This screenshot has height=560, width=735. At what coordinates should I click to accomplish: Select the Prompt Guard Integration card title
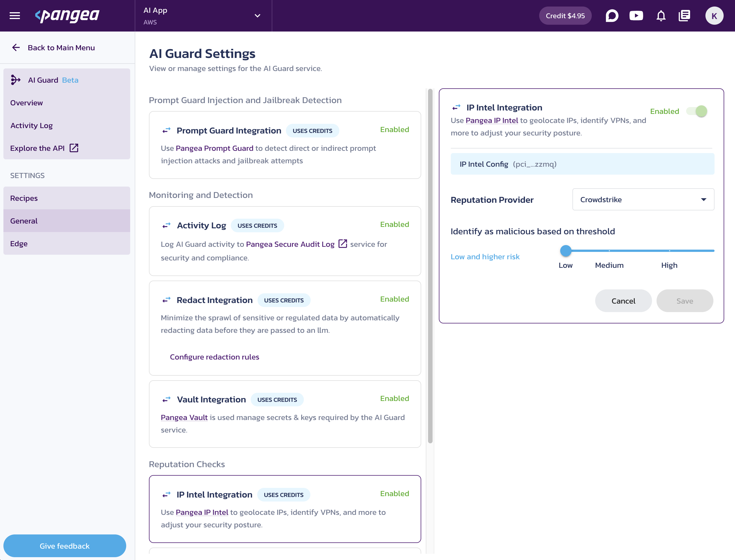point(229,130)
